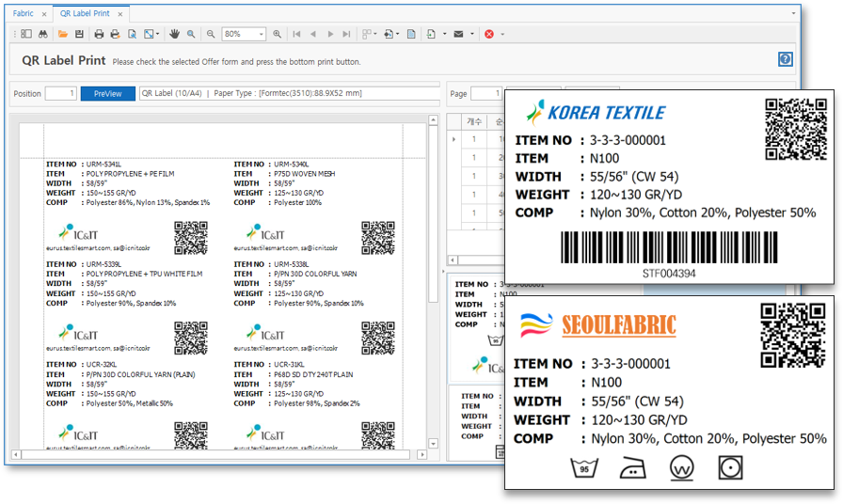This screenshot has width=843, height=504.
Task: Open the 80% zoom level dropdown
Action: (260, 34)
